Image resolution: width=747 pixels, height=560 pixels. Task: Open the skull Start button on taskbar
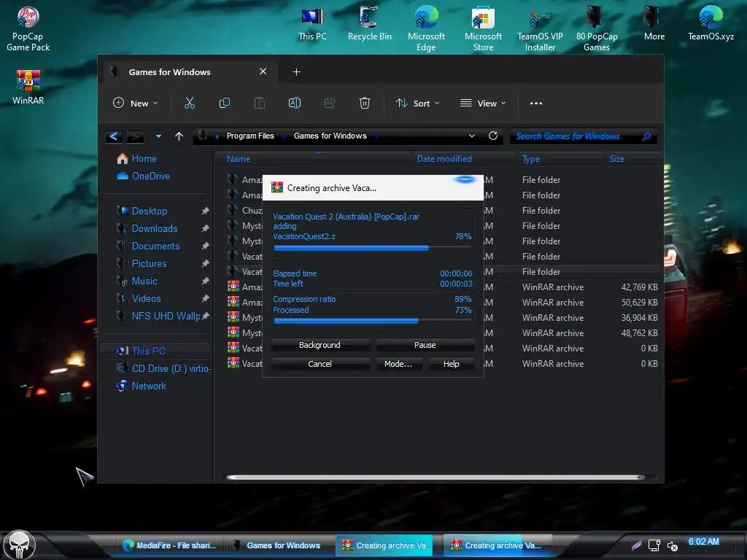pos(20,545)
